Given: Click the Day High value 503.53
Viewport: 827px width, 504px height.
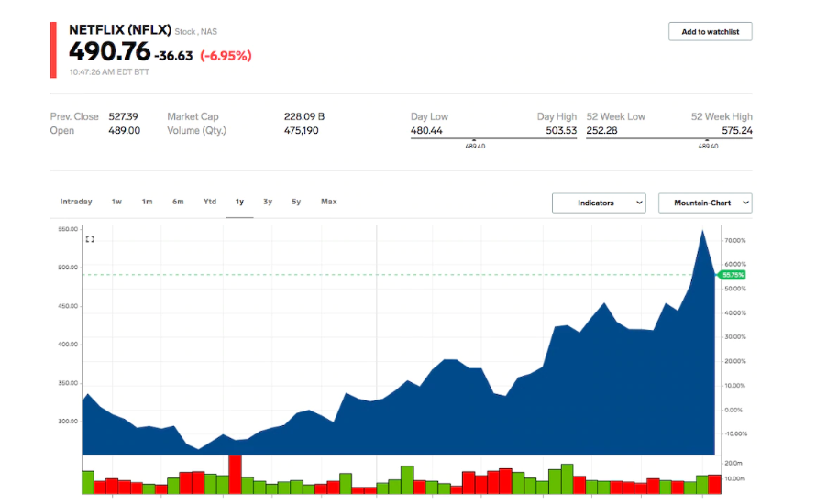Looking at the screenshot, I should (x=561, y=131).
